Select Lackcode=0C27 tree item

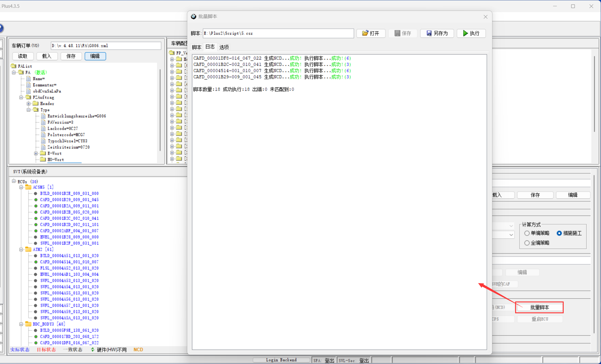coord(63,128)
